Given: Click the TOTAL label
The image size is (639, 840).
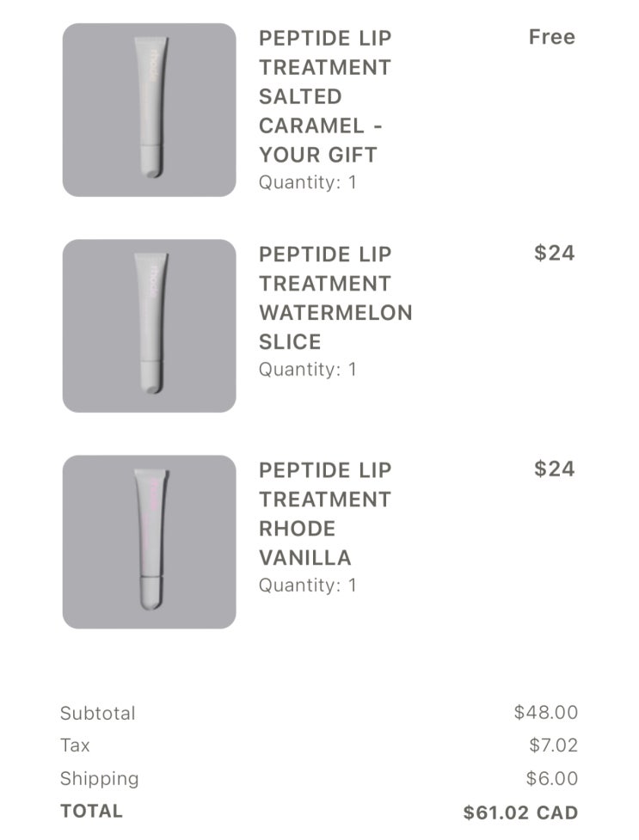Looking at the screenshot, I should tap(91, 811).
